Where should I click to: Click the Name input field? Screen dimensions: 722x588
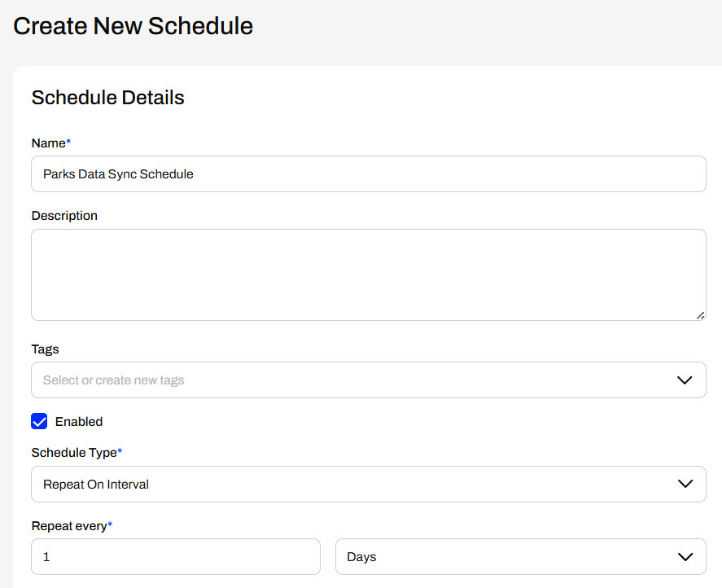point(369,173)
